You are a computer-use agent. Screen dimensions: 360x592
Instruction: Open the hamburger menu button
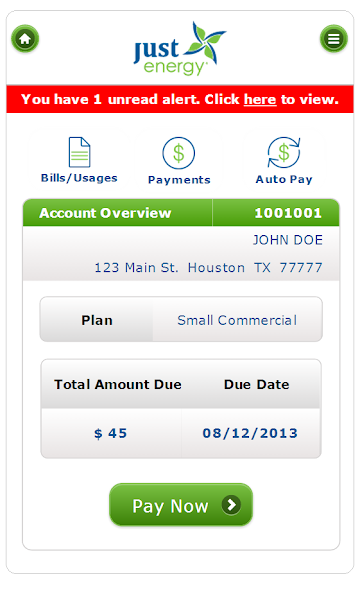[334, 39]
